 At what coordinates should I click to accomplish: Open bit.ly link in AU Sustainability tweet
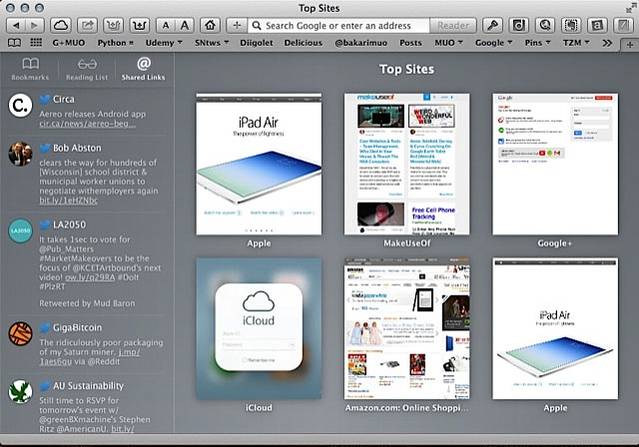pos(122,429)
